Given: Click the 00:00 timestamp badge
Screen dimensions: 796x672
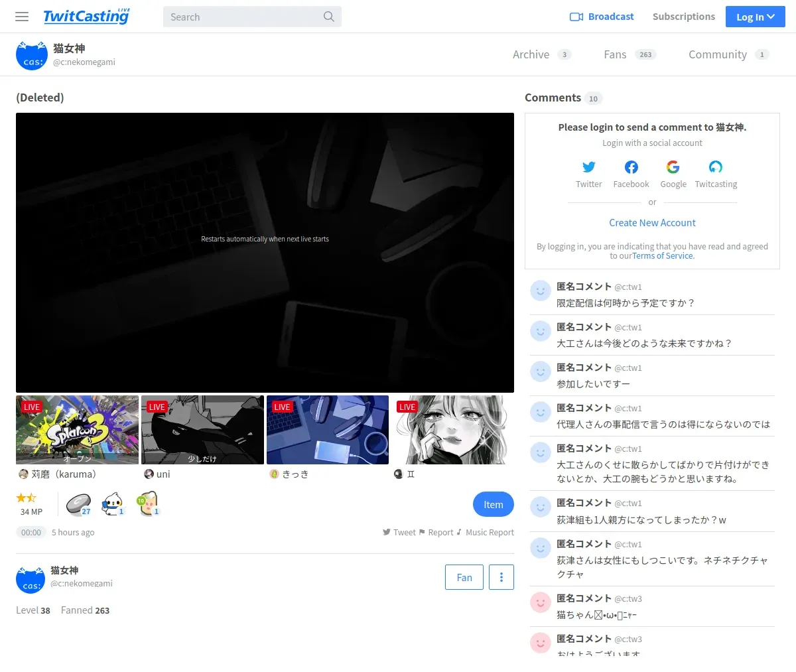Looking at the screenshot, I should (x=31, y=533).
